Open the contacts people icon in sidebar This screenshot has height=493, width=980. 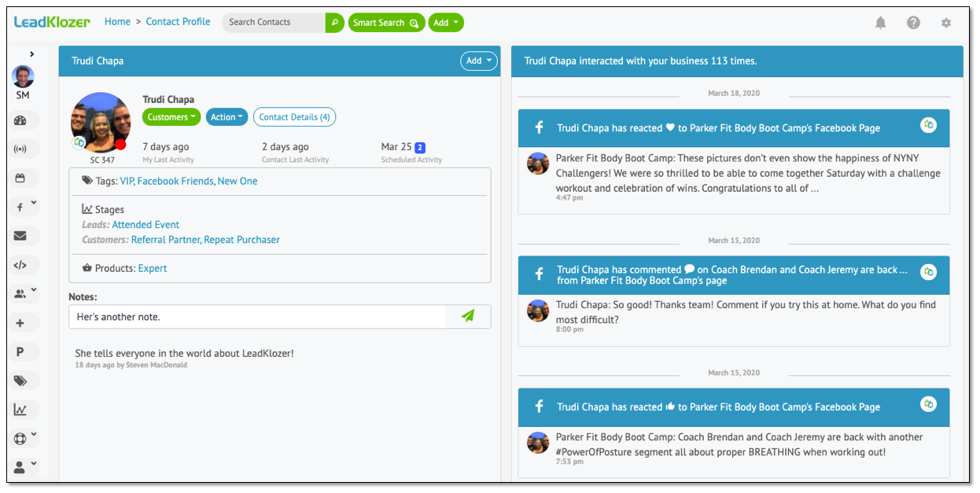point(20,294)
